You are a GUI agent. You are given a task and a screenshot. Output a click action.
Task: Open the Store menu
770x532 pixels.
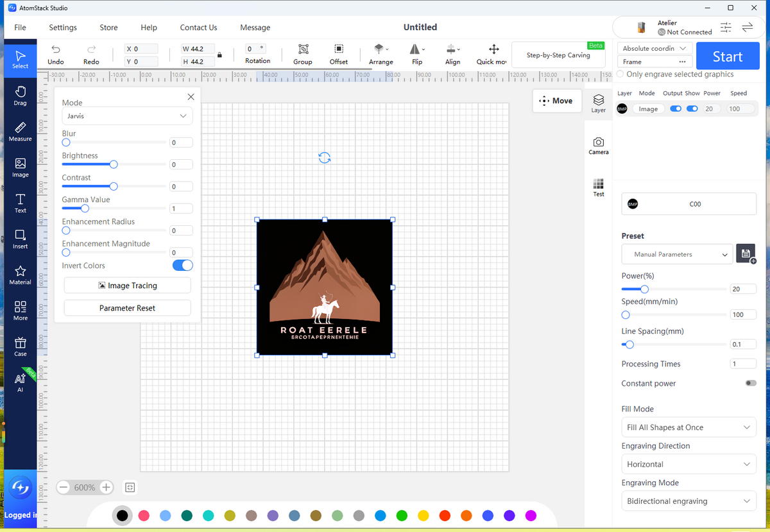coord(108,28)
